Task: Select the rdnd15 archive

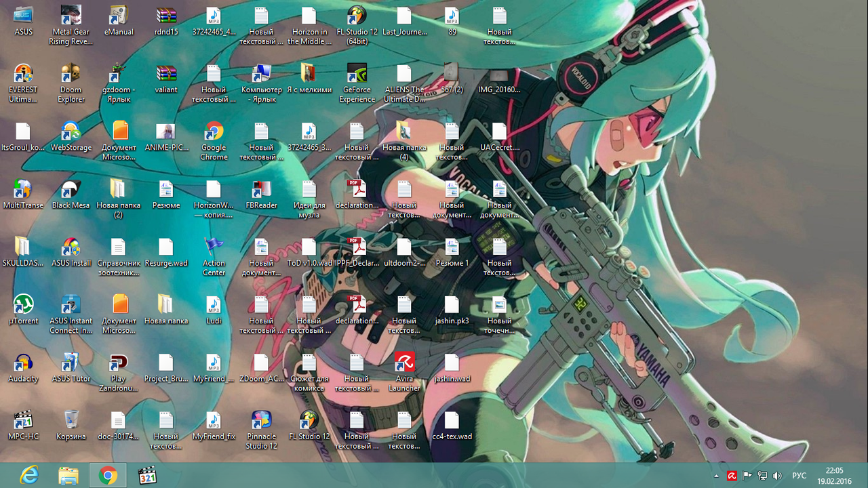Action: (x=166, y=20)
